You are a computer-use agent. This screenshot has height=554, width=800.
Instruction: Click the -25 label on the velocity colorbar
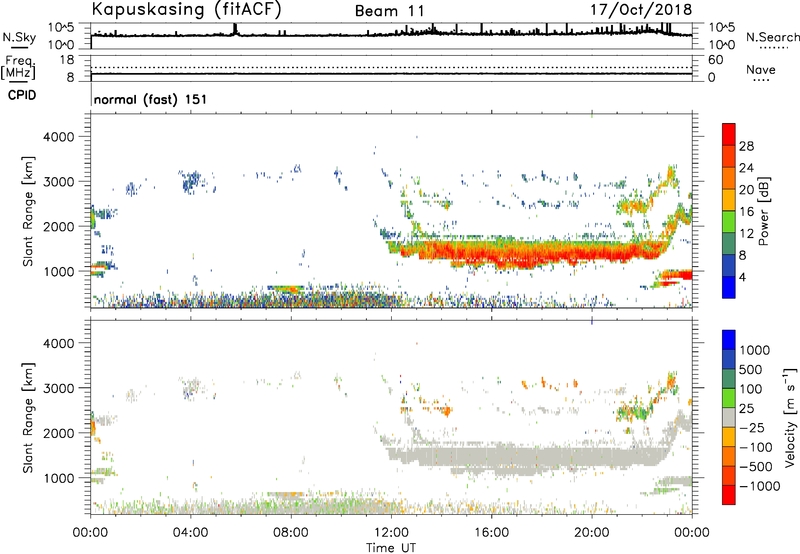[x=752, y=428]
